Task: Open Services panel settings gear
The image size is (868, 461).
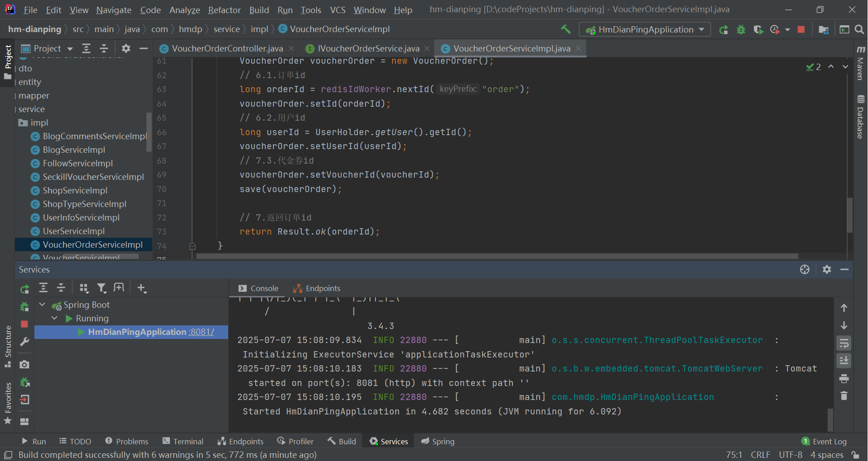Action: [x=827, y=269]
